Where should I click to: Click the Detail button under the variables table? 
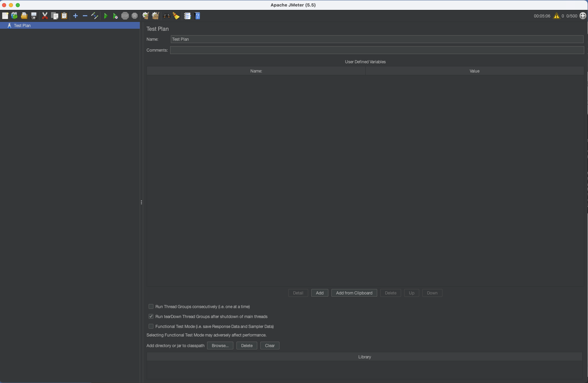298,293
